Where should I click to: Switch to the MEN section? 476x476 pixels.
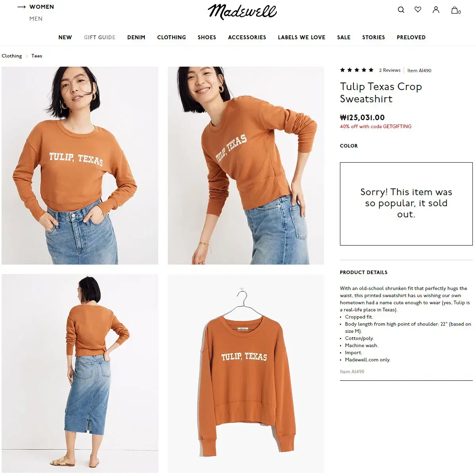click(x=36, y=19)
